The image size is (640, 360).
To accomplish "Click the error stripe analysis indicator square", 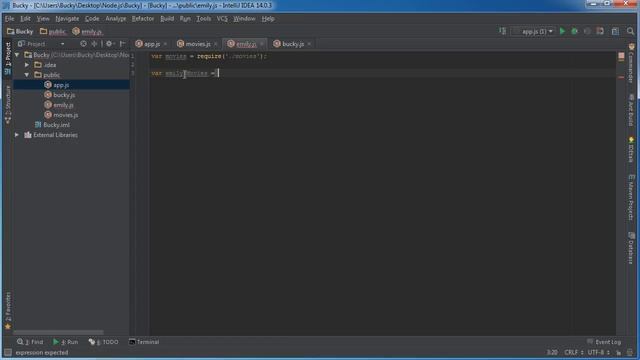I will pyautogui.click(x=621, y=56).
